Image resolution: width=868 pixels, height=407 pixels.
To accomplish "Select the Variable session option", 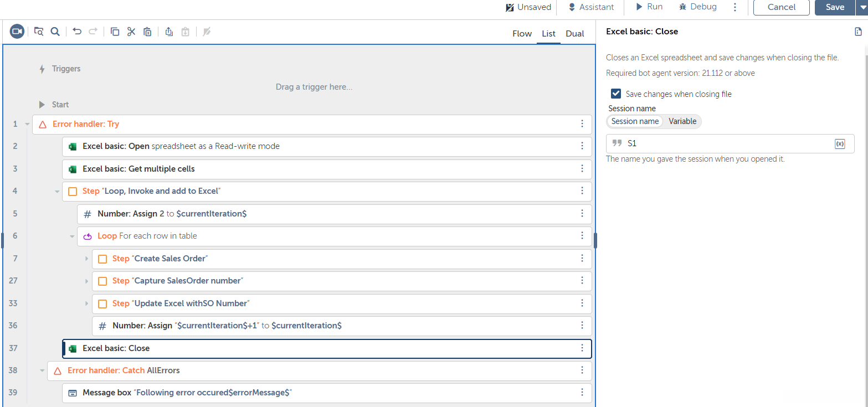I will [682, 121].
